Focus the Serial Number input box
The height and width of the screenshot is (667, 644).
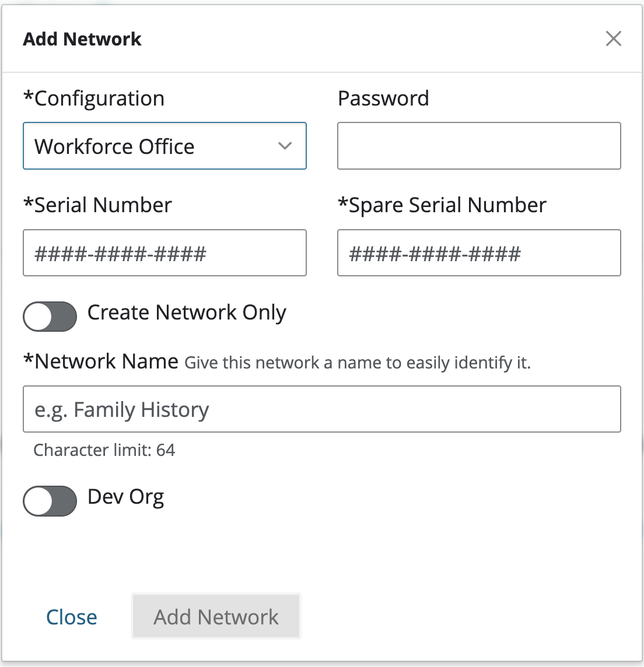(164, 253)
